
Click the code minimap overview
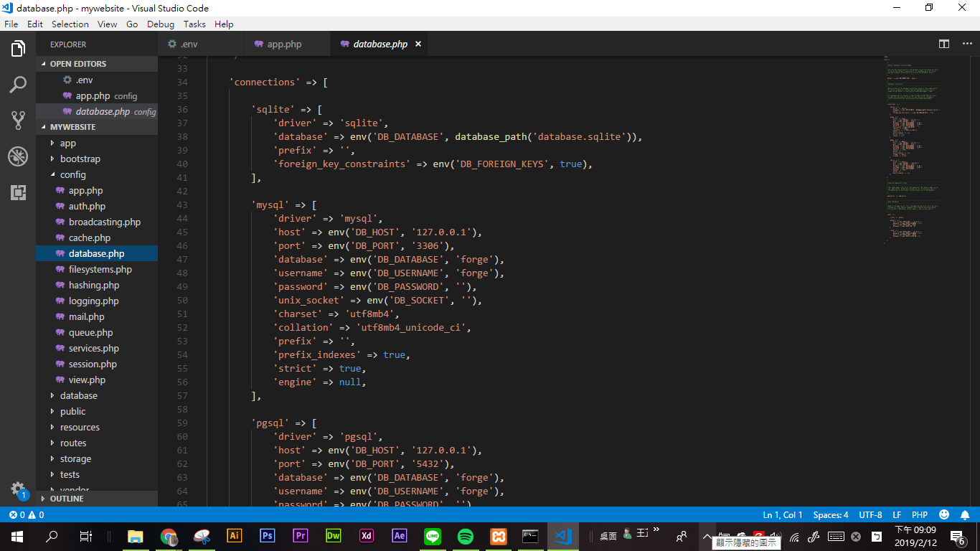[x=925, y=151]
